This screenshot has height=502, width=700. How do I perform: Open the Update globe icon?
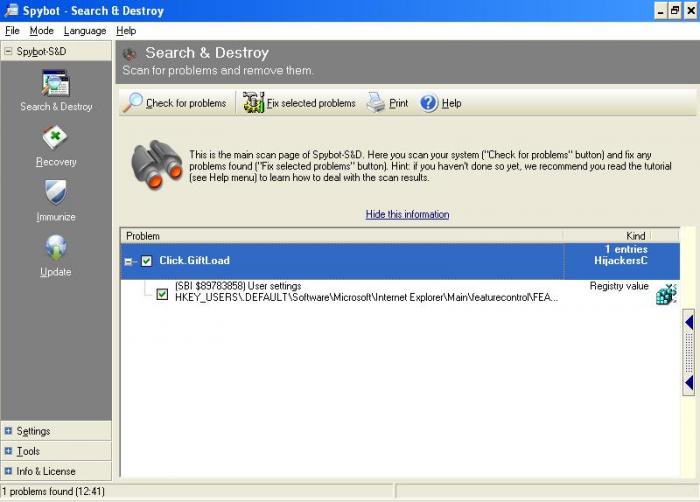[56, 248]
